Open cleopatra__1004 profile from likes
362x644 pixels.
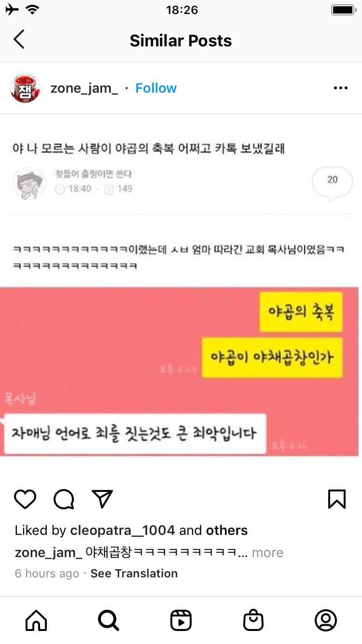point(123,531)
